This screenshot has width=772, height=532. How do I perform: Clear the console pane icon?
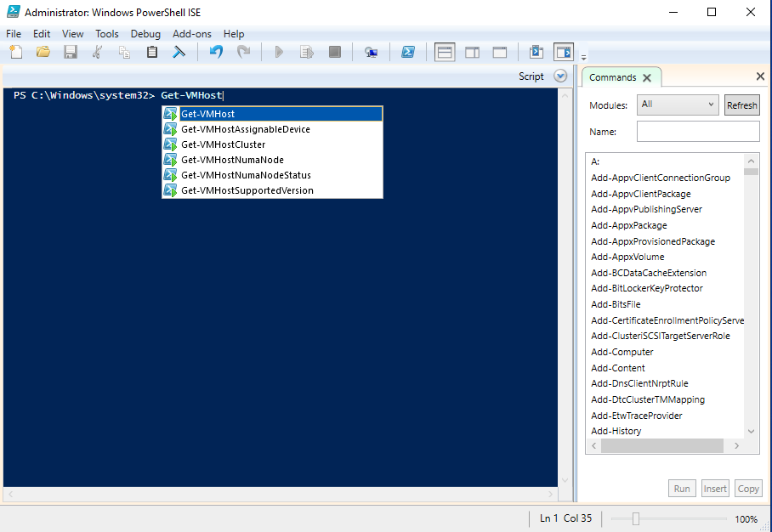click(179, 52)
